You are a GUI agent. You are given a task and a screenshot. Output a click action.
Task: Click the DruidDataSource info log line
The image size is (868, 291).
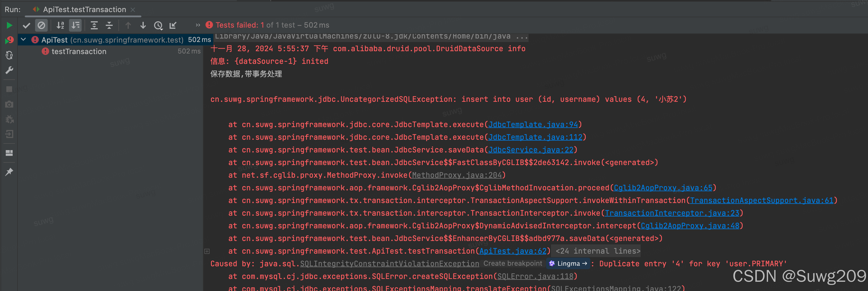368,49
